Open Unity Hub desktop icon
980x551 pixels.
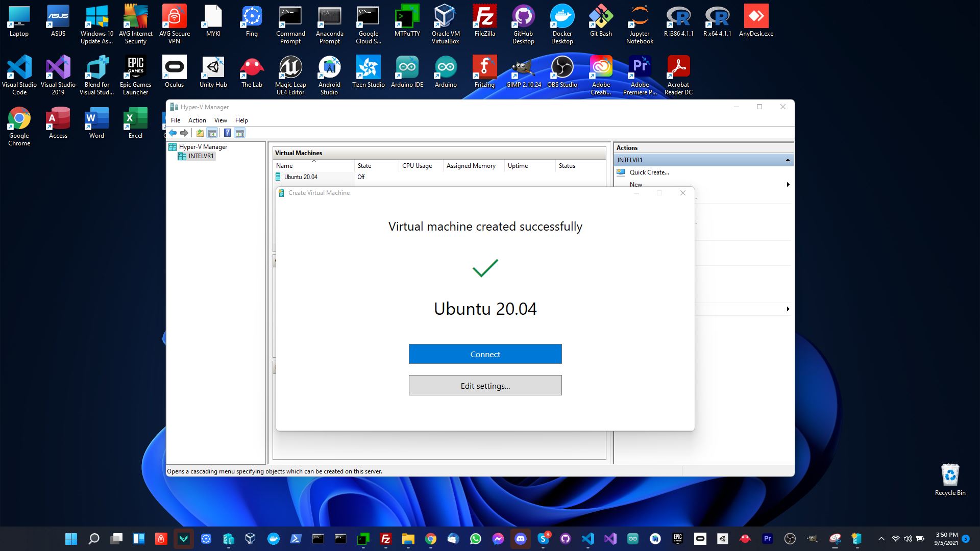pyautogui.click(x=213, y=71)
